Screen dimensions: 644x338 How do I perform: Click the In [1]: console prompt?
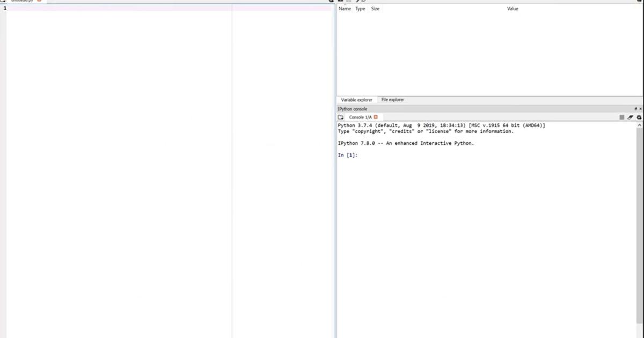point(348,155)
